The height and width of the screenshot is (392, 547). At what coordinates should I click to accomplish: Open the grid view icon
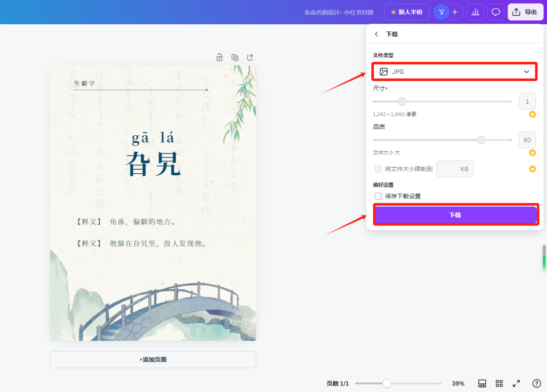point(499,383)
